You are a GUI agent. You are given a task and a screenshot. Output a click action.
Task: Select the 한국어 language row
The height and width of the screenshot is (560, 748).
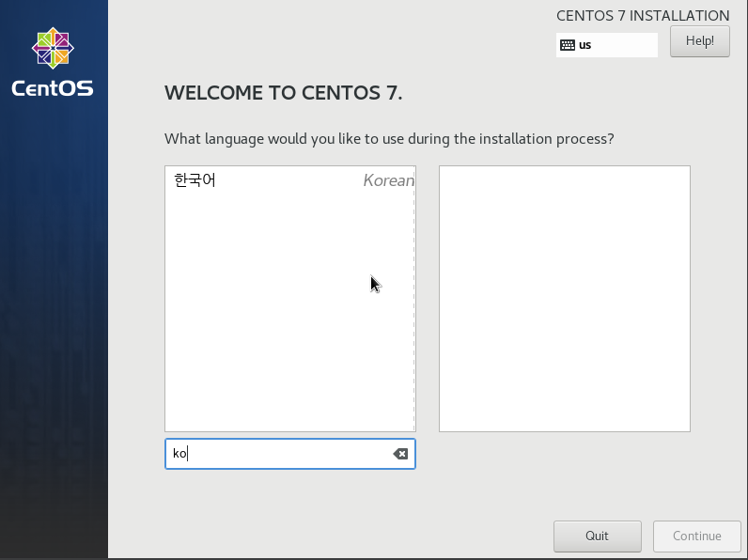point(289,180)
